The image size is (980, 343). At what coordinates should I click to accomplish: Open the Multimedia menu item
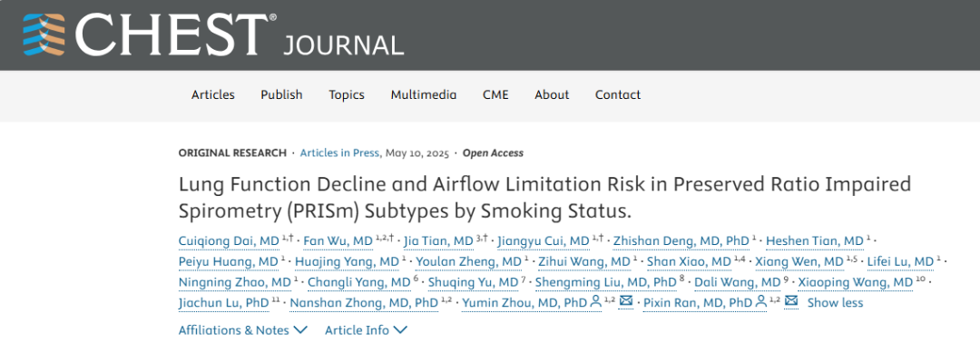click(x=424, y=95)
